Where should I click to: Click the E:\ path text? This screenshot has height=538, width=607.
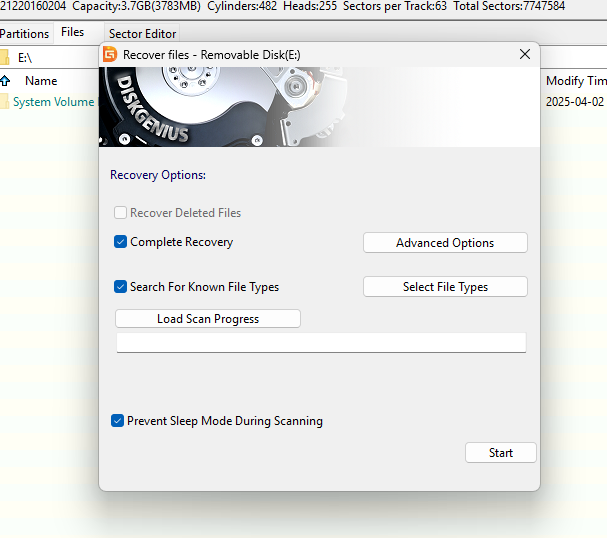pos(25,58)
